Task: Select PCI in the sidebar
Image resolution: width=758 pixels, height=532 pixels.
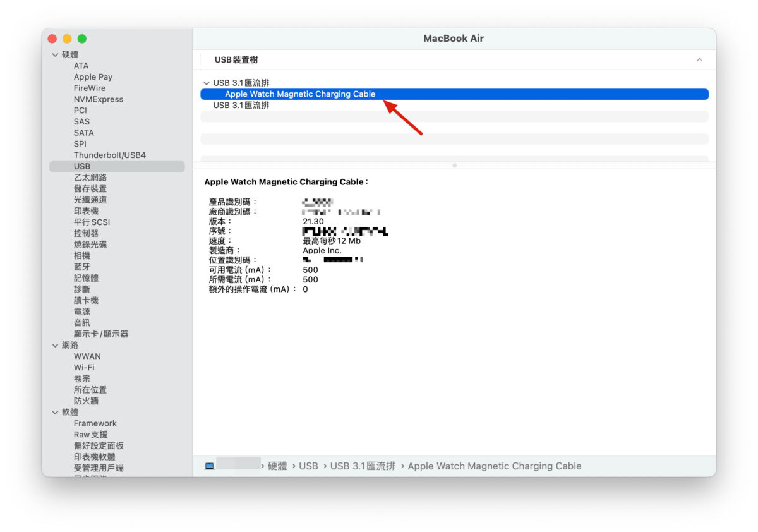Action: coord(80,111)
